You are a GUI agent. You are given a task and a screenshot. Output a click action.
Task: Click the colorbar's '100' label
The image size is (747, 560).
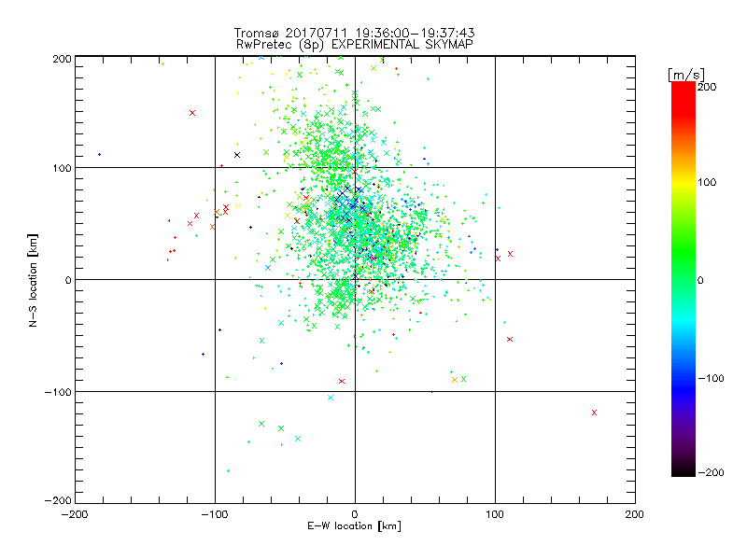click(x=707, y=182)
